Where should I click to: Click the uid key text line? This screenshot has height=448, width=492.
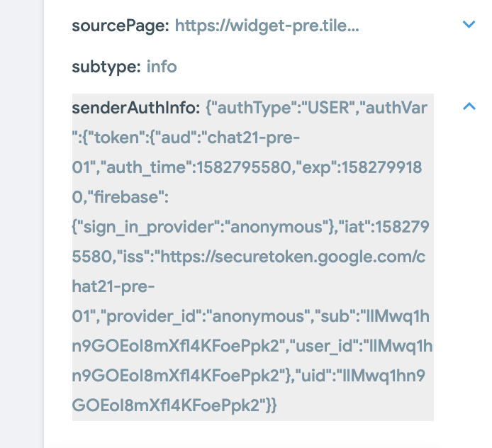tap(249, 376)
